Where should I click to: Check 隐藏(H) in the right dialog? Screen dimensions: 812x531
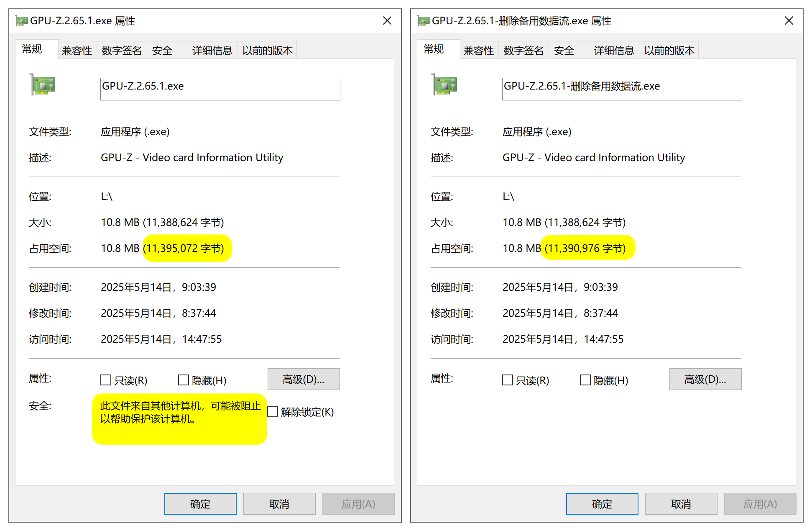pos(585,380)
